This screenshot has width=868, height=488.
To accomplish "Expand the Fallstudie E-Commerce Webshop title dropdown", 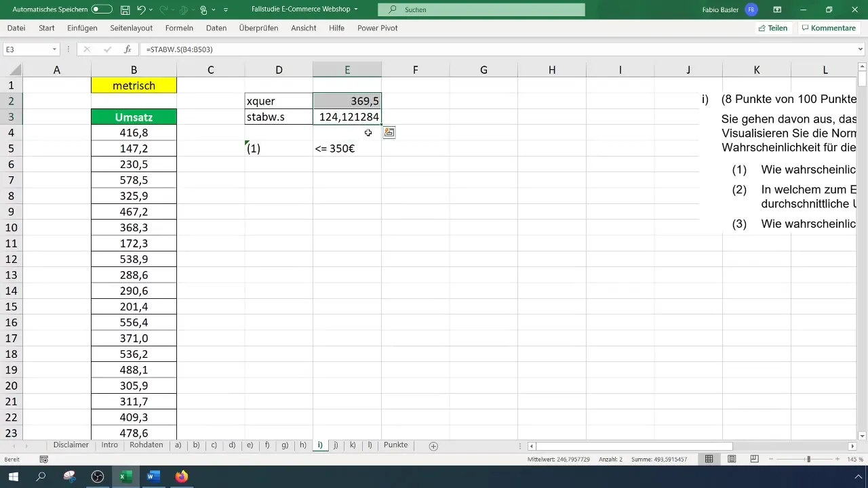I will [356, 9].
